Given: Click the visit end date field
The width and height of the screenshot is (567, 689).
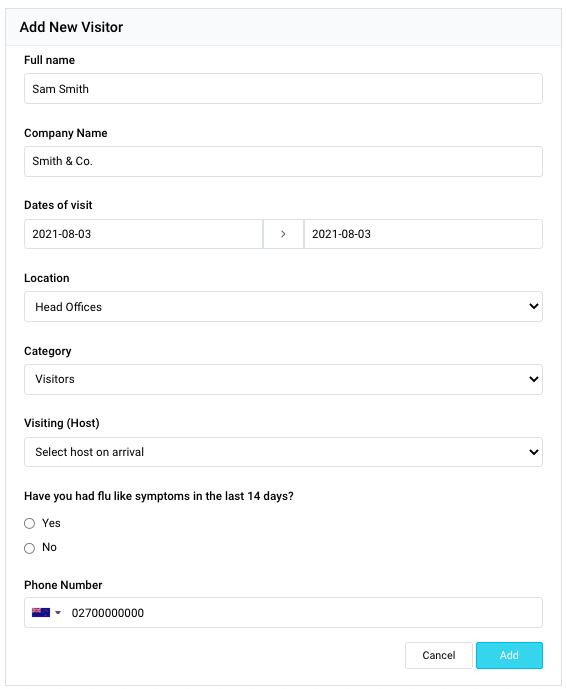Looking at the screenshot, I should (x=423, y=234).
